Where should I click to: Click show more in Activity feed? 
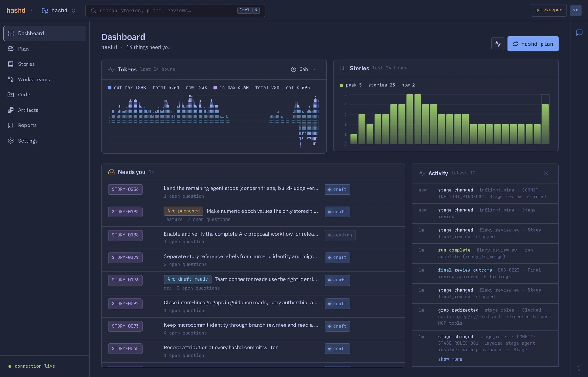(x=450, y=359)
